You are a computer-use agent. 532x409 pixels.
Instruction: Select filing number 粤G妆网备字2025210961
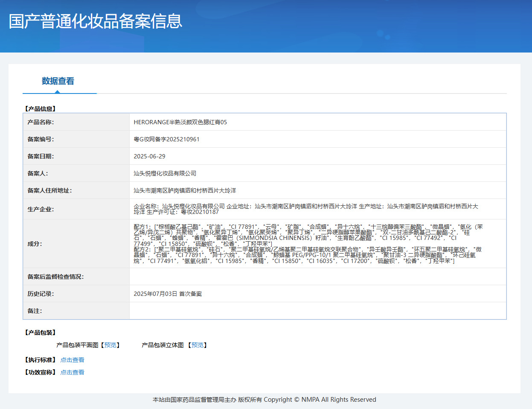pos(166,139)
